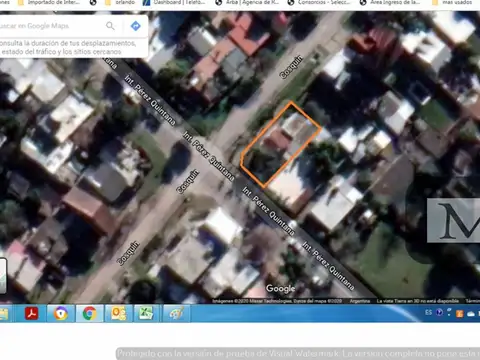Image resolution: width=480 pixels, height=360 pixels.
Task: Open Outlook from the taskbar
Action: [118, 313]
